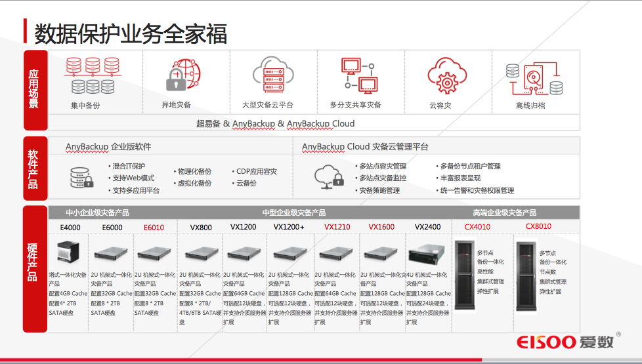The image size is (642, 364).
Task: Select the 应用场景 red side tab
Action: [33, 89]
